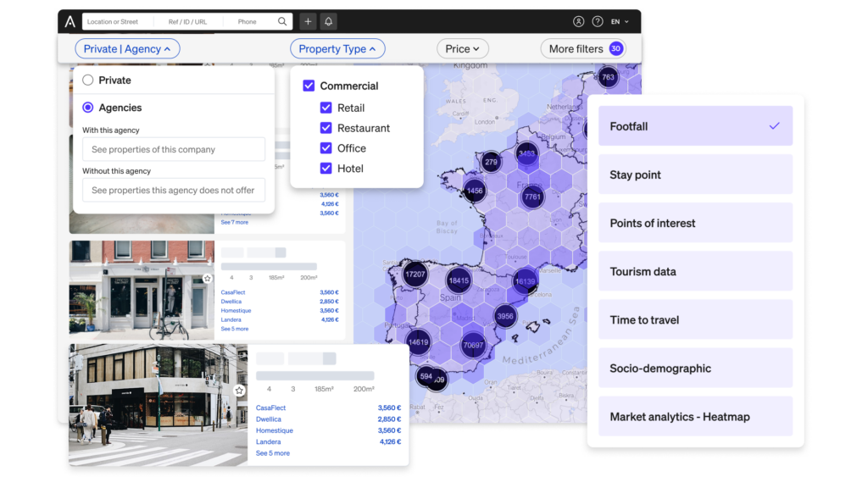The image size is (868, 488).
Task: Expand the Price dropdown
Action: click(x=463, y=49)
